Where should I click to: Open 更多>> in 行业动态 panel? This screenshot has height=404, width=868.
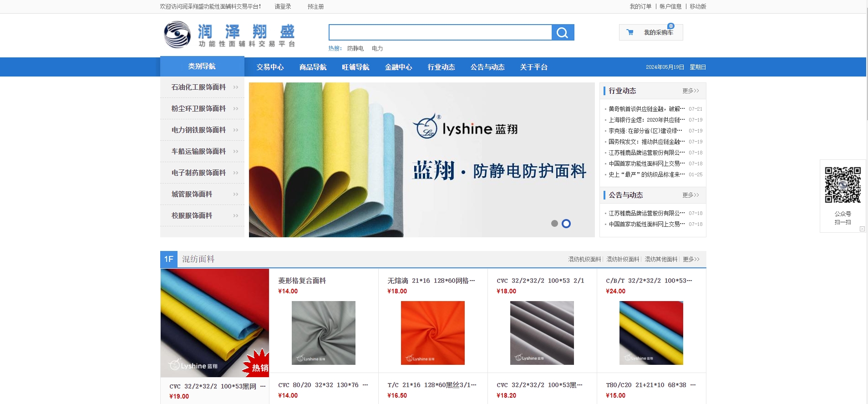(x=690, y=91)
